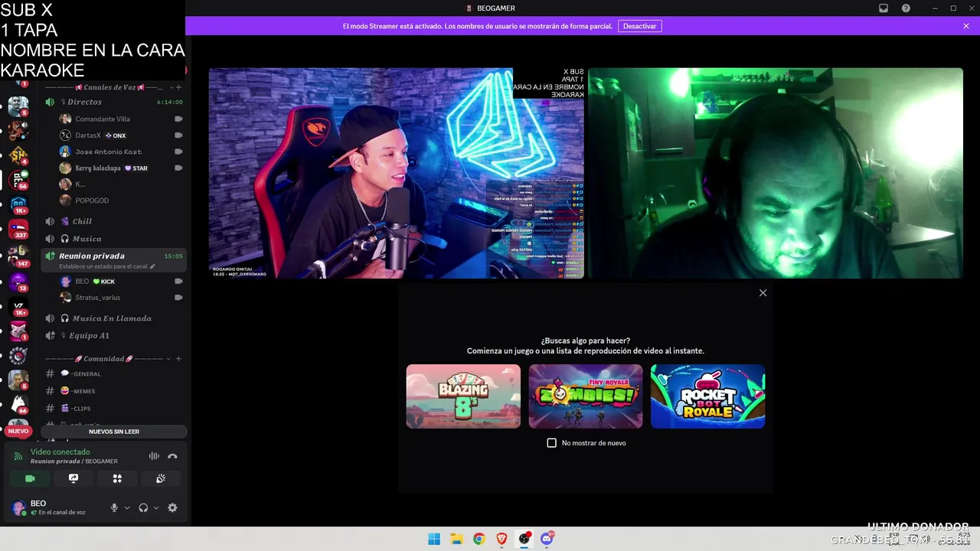
Task: Open the soundboard button
Action: [161, 478]
